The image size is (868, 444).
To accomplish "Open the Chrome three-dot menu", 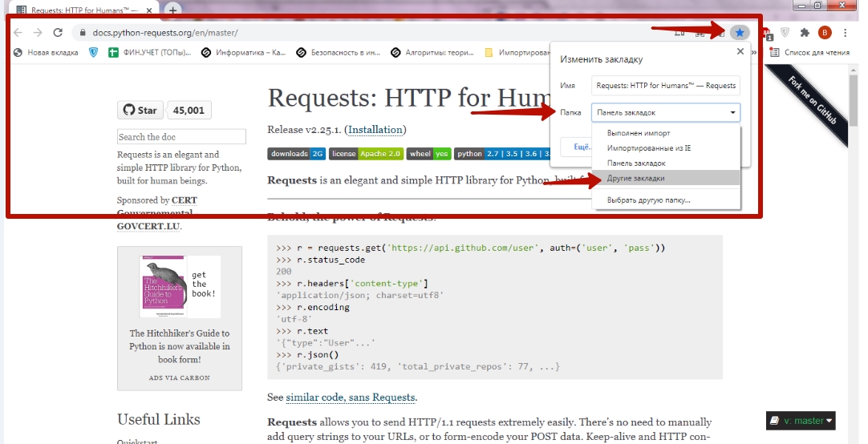I will (845, 33).
